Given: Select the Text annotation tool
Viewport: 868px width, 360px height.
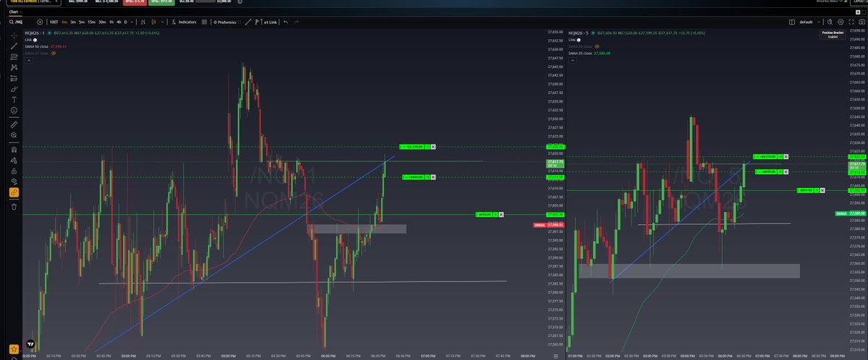Looking at the screenshot, I should (14, 99).
